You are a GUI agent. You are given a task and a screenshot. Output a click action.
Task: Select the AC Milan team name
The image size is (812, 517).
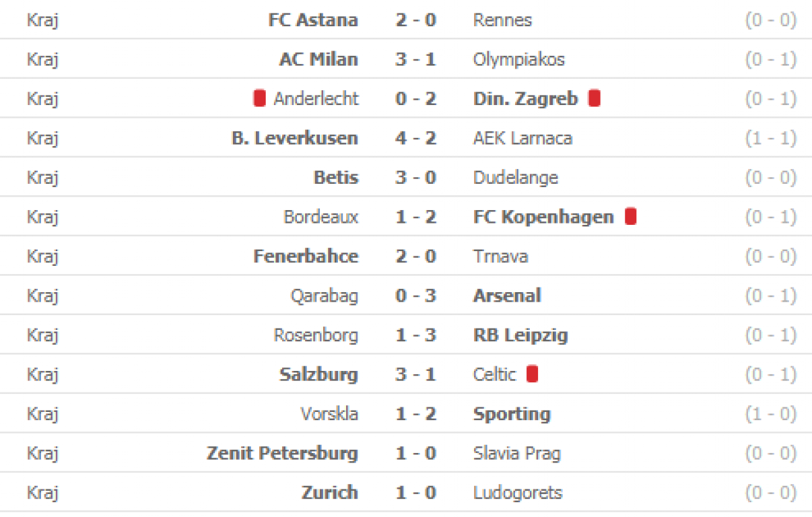[318, 59]
